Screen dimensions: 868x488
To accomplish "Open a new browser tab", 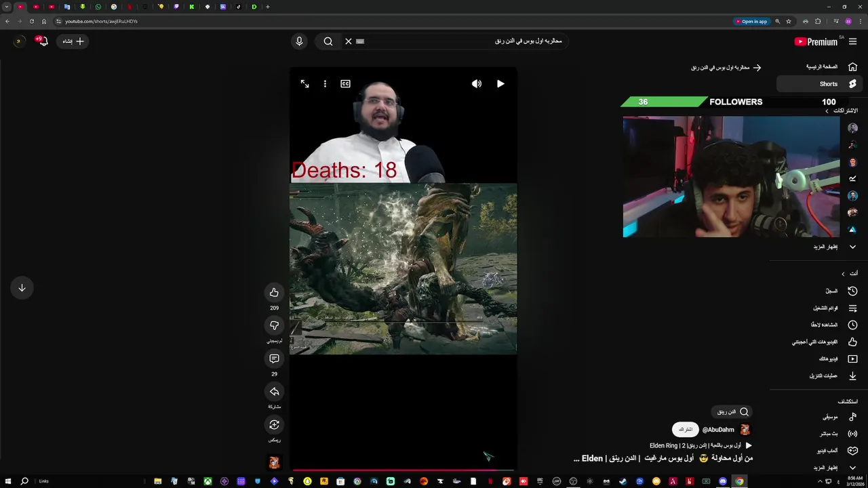I will tap(267, 7).
